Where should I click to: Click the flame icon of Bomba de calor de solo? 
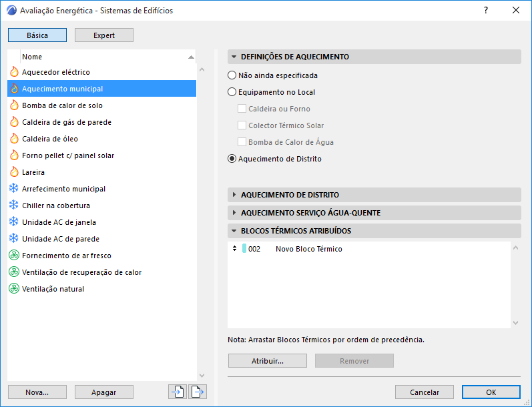point(14,105)
